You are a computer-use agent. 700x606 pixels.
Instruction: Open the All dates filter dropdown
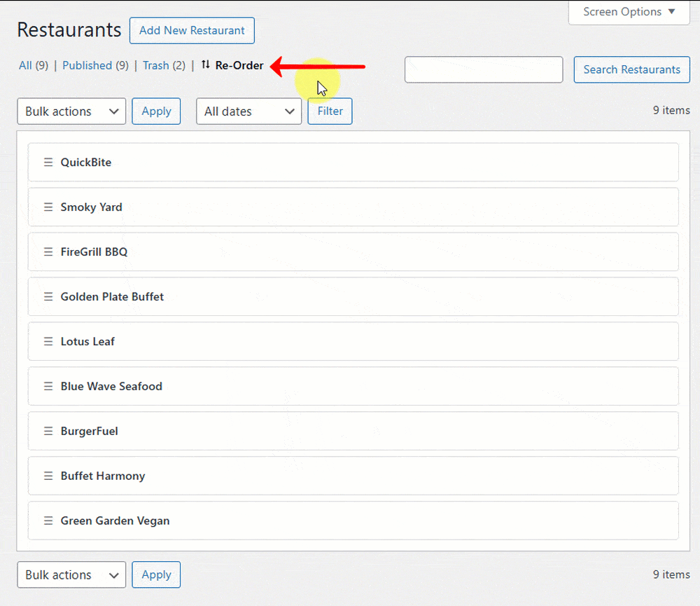(248, 111)
